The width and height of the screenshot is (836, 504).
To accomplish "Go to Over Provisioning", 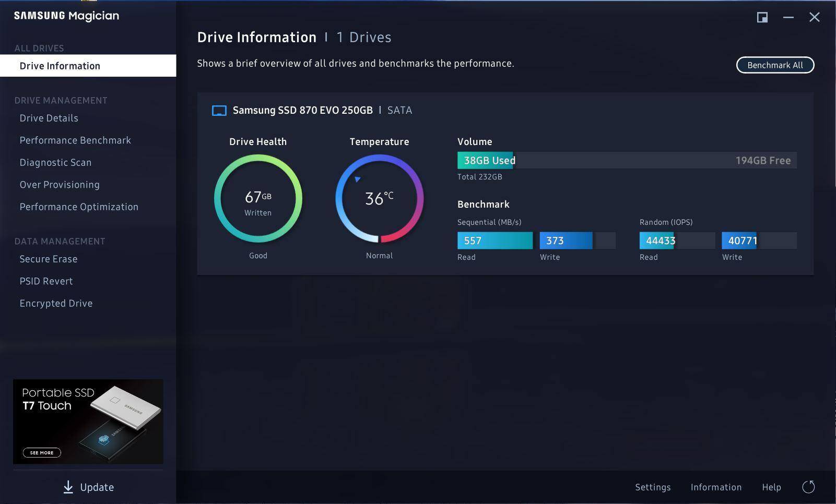I will [60, 185].
